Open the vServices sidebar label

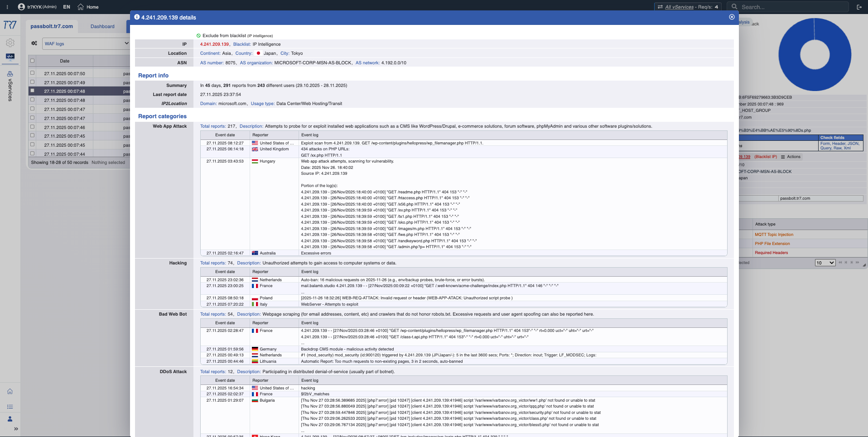click(10, 90)
